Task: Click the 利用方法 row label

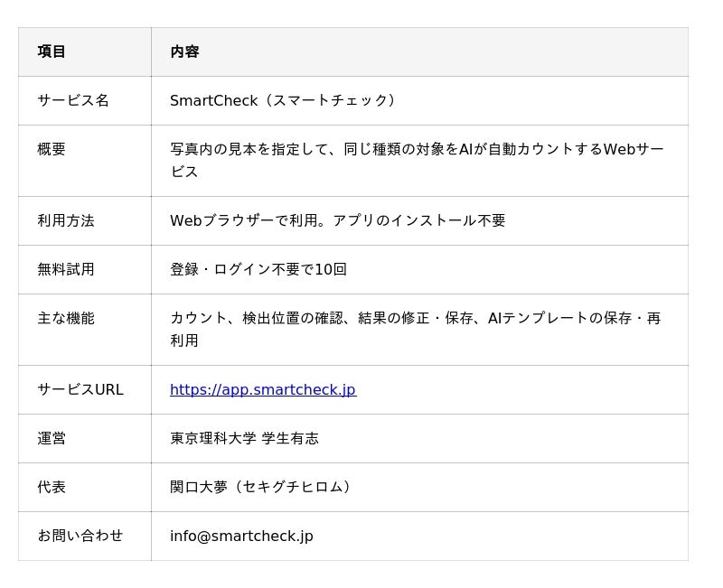Action: [66, 220]
